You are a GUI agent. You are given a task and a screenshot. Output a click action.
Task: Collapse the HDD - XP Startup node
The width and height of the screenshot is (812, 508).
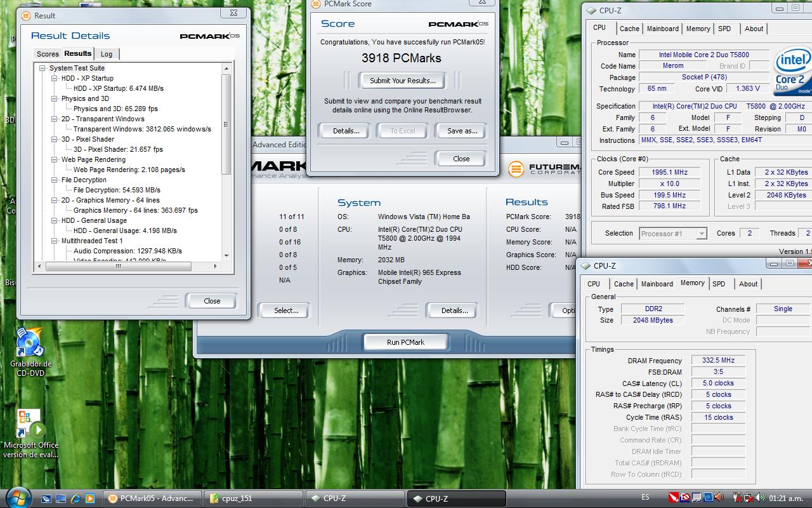tap(55, 78)
